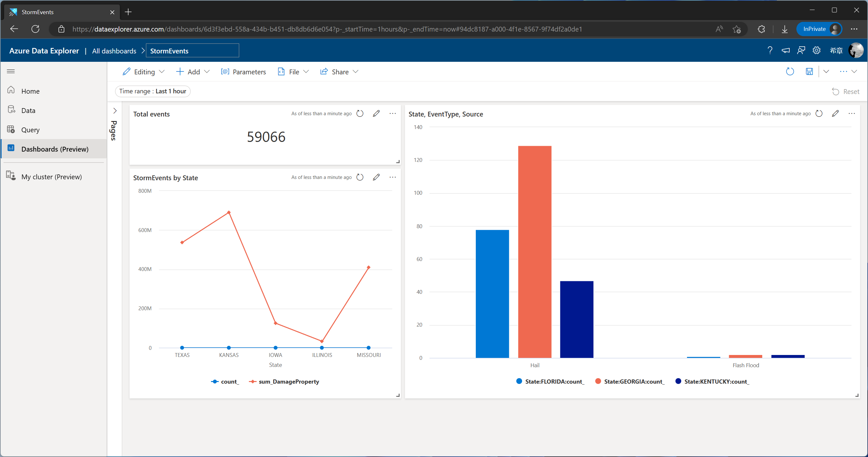Open the Help question mark icon
868x457 pixels.
click(770, 51)
